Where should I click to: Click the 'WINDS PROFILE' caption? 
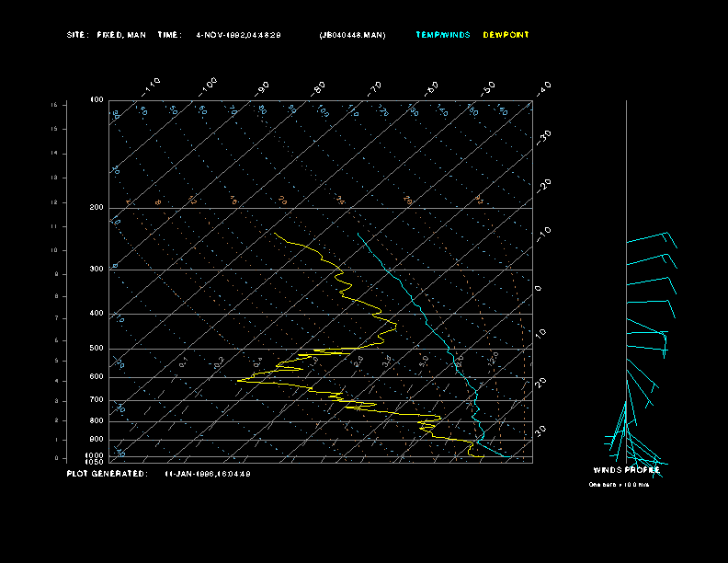[626, 470]
